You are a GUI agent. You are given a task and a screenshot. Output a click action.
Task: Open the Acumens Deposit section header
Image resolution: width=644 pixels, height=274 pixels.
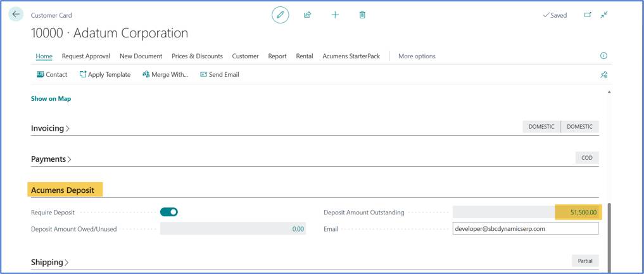(63, 190)
